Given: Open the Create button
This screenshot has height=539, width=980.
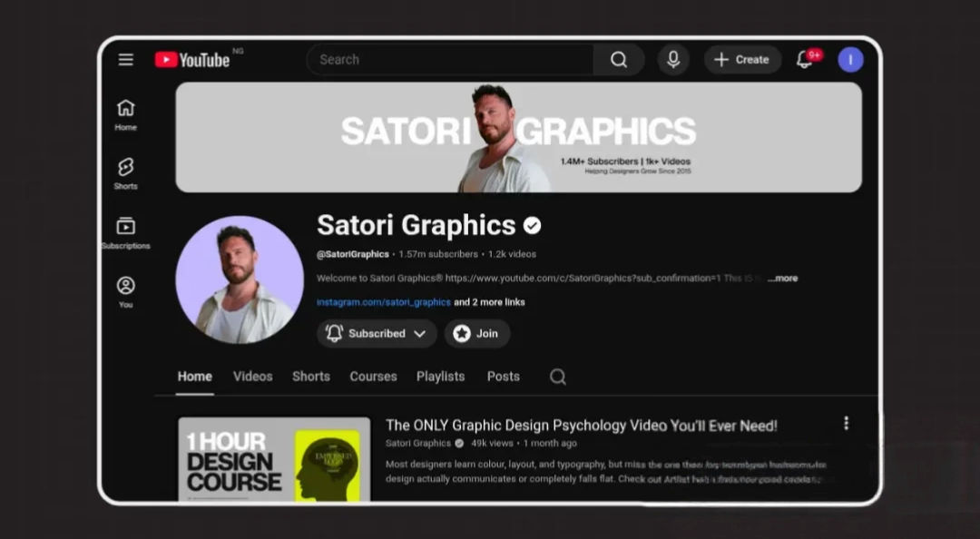Looking at the screenshot, I should [x=742, y=59].
